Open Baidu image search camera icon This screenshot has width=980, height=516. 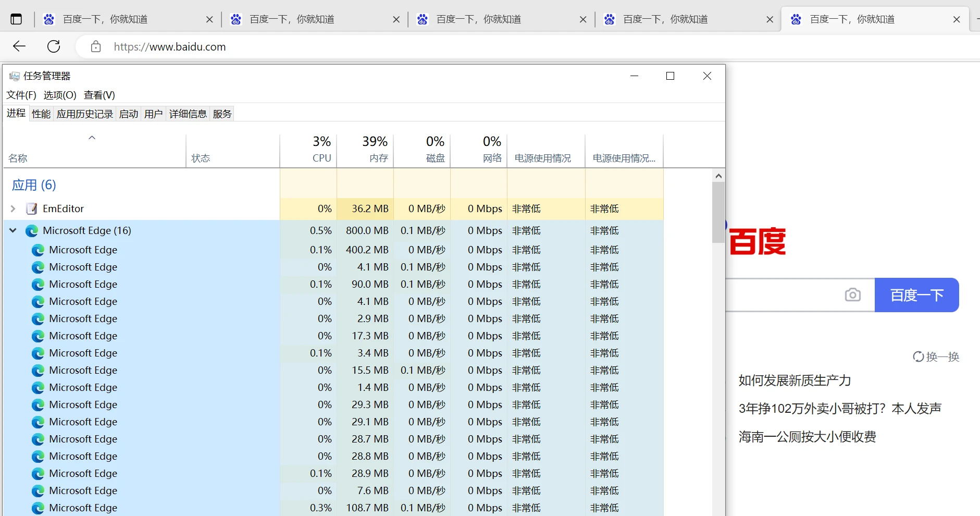[x=852, y=295]
